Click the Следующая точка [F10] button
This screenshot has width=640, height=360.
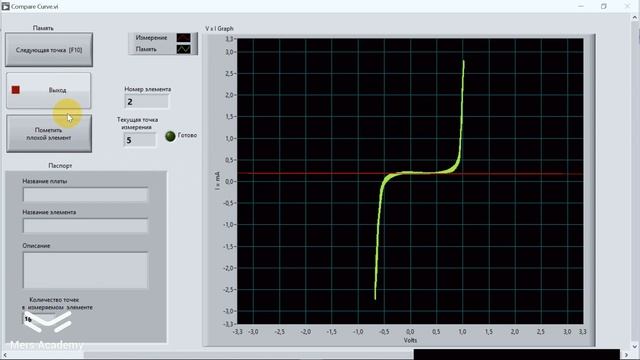[x=49, y=50]
